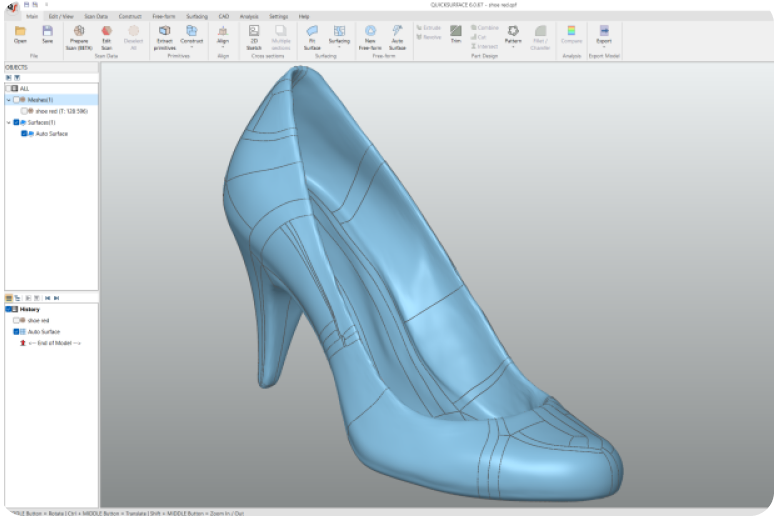Launch Prepare Scan (BETA) tool

point(79,32)
